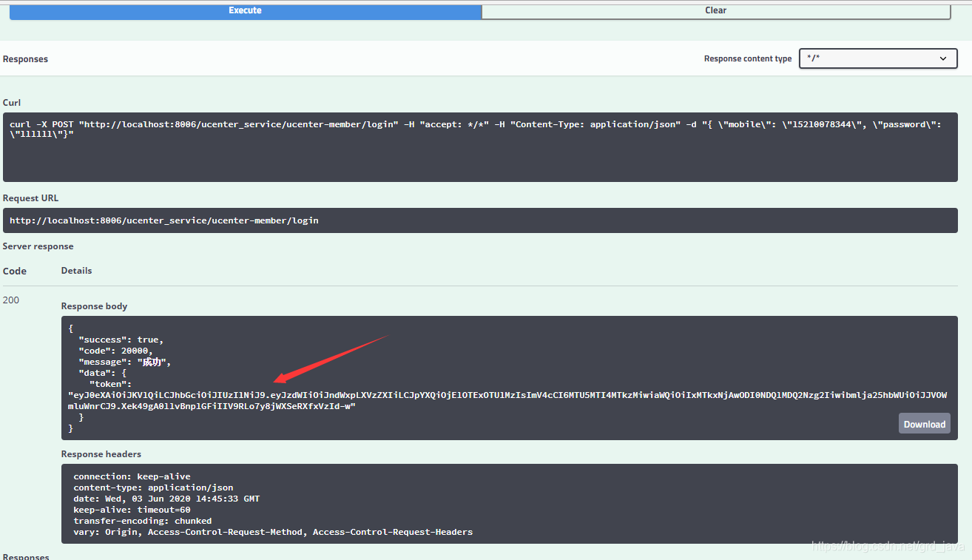
Task: Select the Request URL http://localhost:8006 text
Action: (164, 220)
